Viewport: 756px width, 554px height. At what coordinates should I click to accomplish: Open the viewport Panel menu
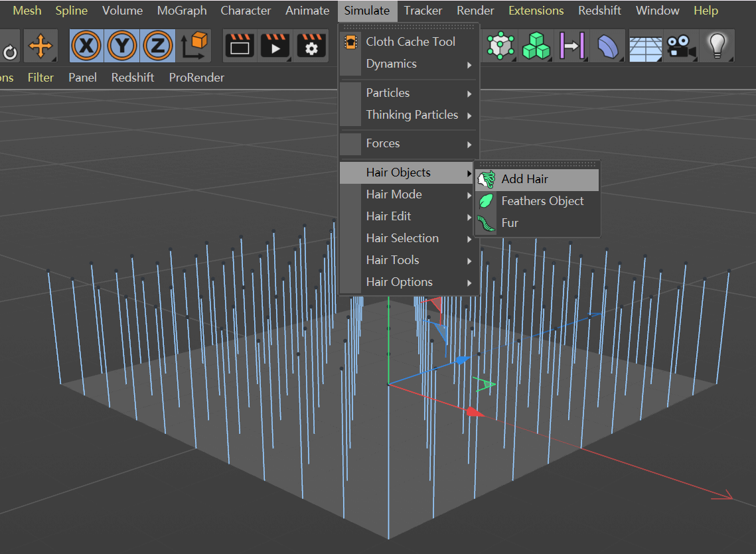pyautogui.click(x=82, y=78)
